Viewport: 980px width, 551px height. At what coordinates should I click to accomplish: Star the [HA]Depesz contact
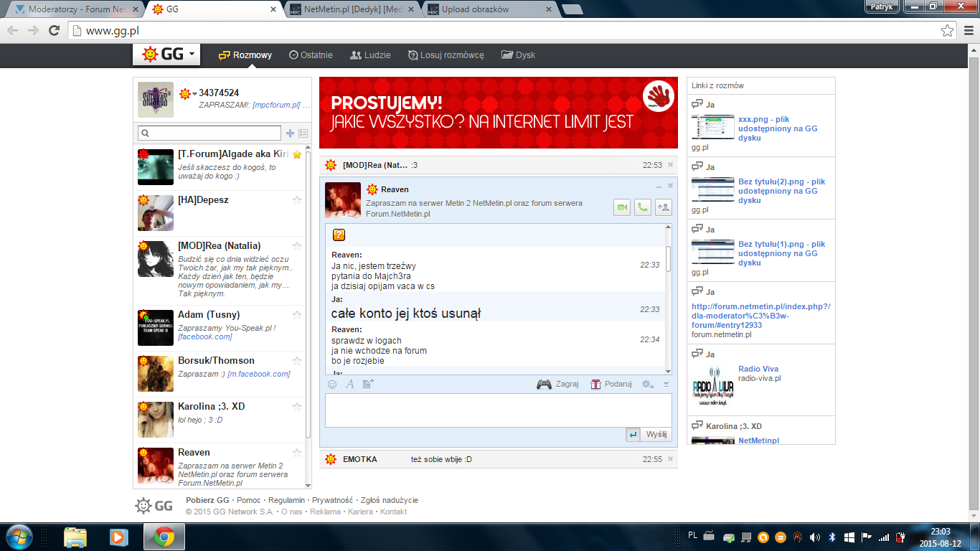click(297, 200)
